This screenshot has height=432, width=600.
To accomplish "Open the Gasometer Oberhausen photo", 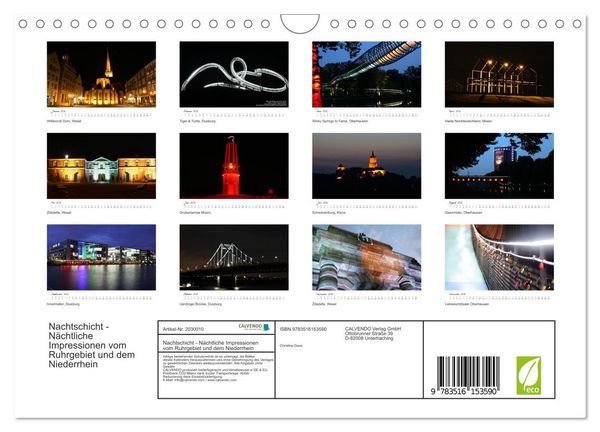I will (499, 166).
